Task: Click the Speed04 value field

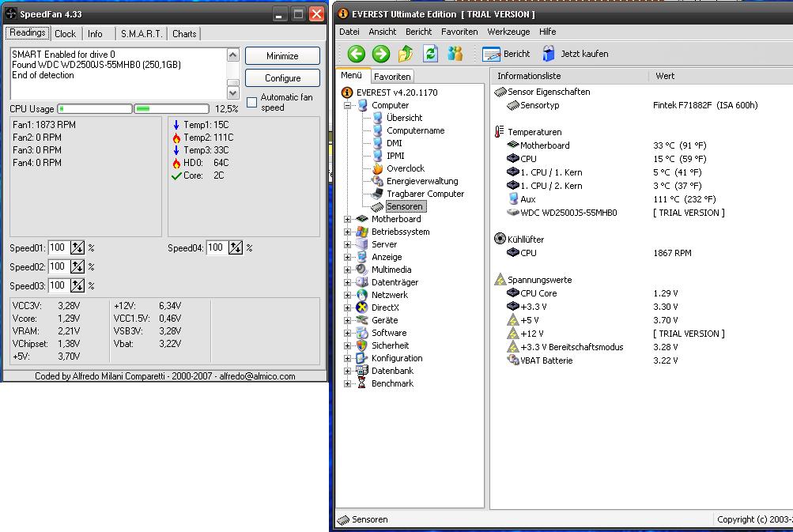Action: 217,247
